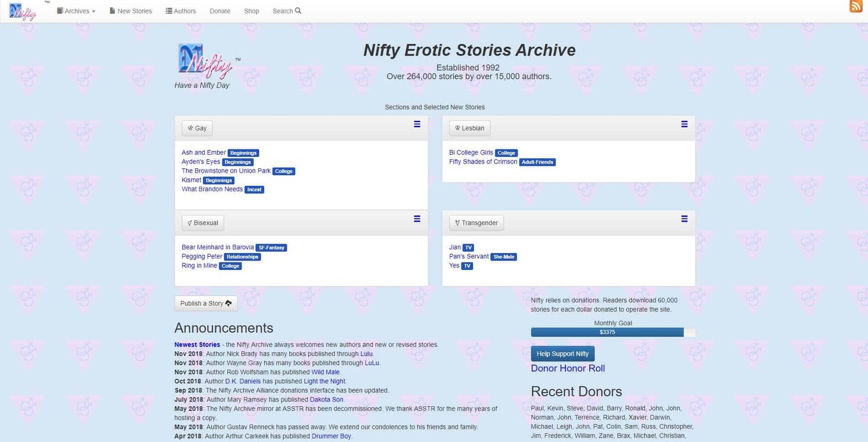Click the College tag beside Bi College Girls

click(x=507, y=153)
